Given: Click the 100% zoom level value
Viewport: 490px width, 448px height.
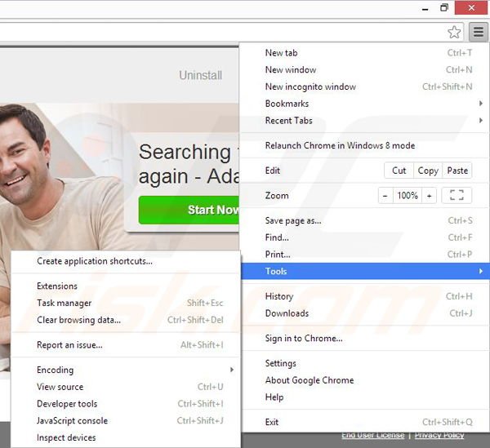Looking at the screenshot, I should click(408, 196).
